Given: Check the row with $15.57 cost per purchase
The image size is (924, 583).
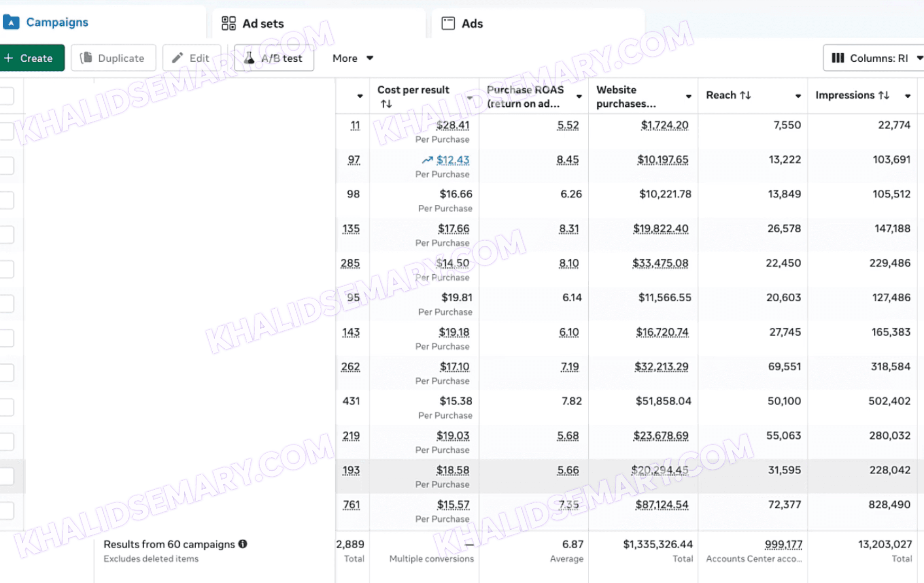Looking at the screenshot, I should 7,510.
